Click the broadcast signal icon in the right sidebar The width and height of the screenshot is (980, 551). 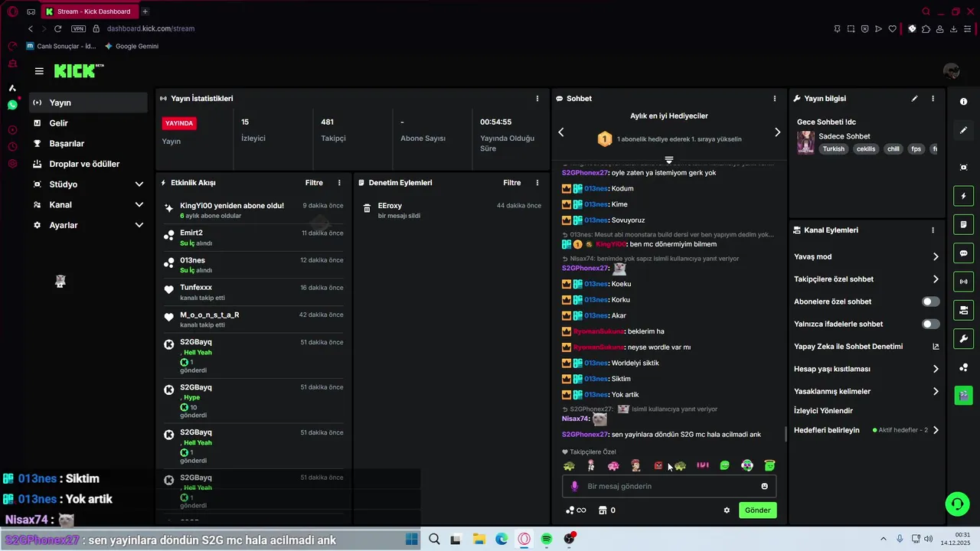[963, 282]
